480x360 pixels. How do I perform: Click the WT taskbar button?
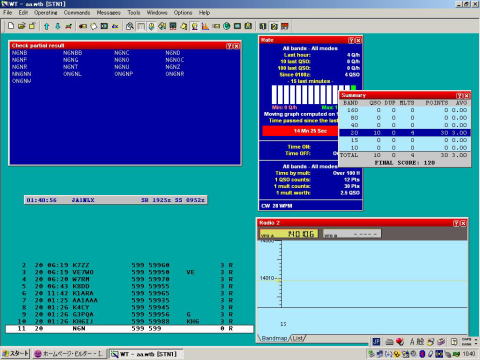146,354
